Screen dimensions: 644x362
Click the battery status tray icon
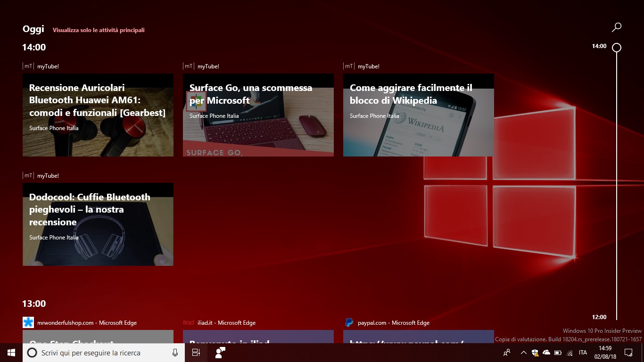coord(558,353)
